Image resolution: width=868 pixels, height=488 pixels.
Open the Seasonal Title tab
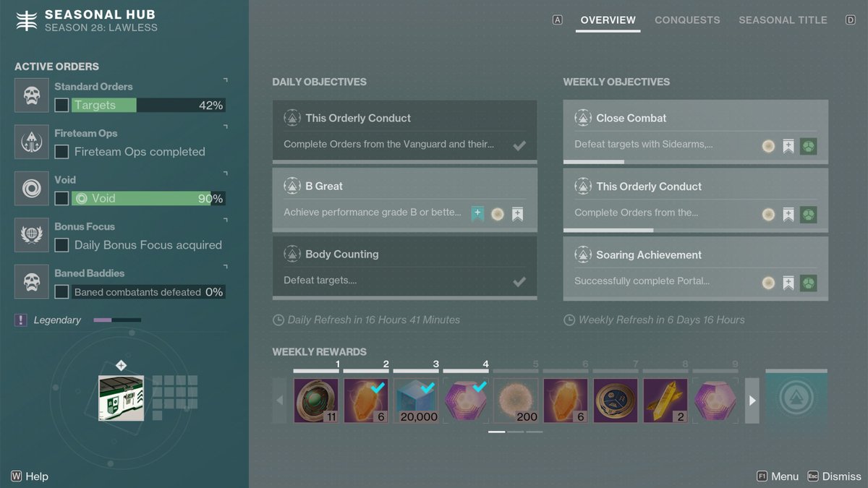pyautogui.click(x=783, y=20)
